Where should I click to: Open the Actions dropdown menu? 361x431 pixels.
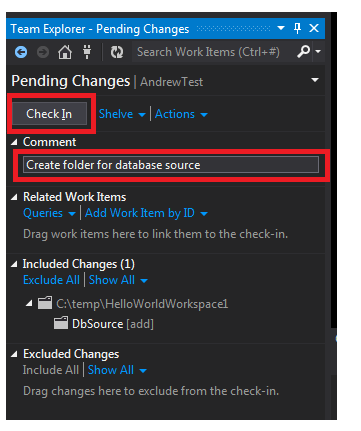click(181, 114)
